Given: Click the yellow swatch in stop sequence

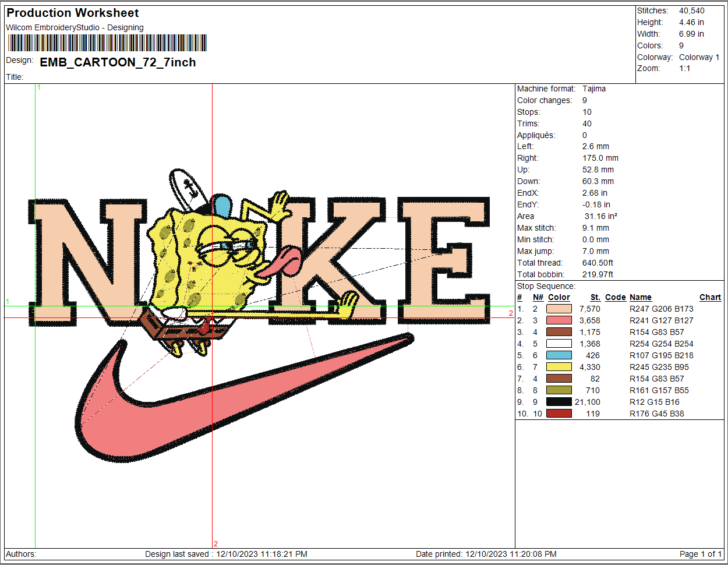Looking at the screenshot, I should click(559, 367).
